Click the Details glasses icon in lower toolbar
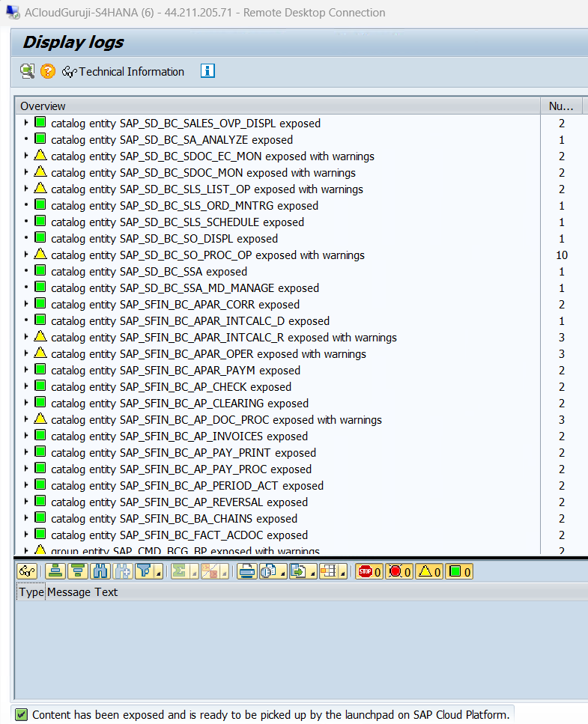Viewport: 588px width, 724px height. 26,571
